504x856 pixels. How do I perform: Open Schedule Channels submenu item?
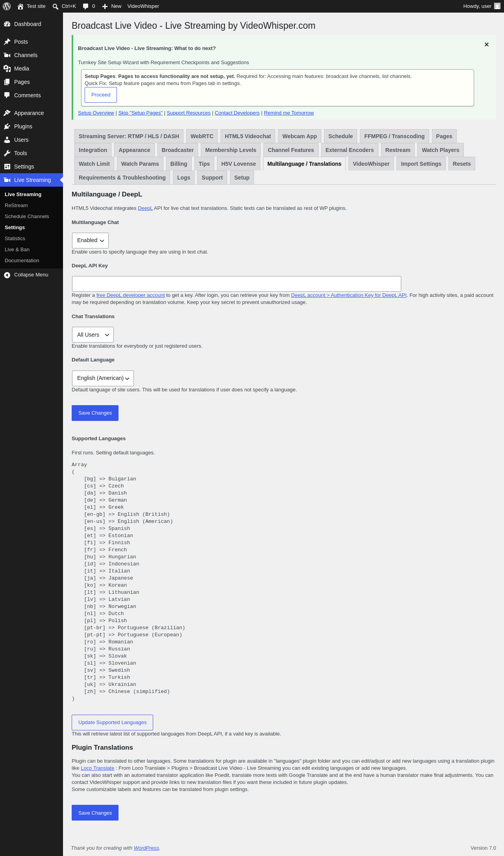(x=27, y=217)
